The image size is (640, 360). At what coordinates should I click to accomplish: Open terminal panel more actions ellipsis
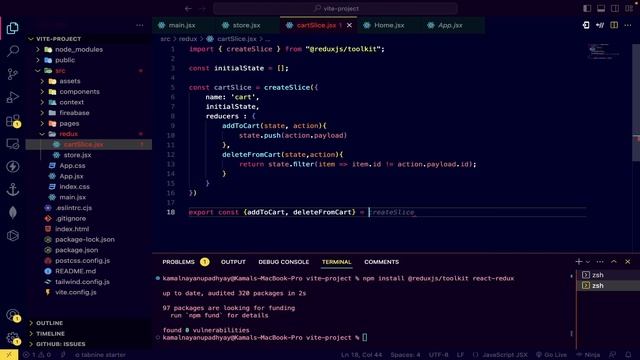(600, 262)
